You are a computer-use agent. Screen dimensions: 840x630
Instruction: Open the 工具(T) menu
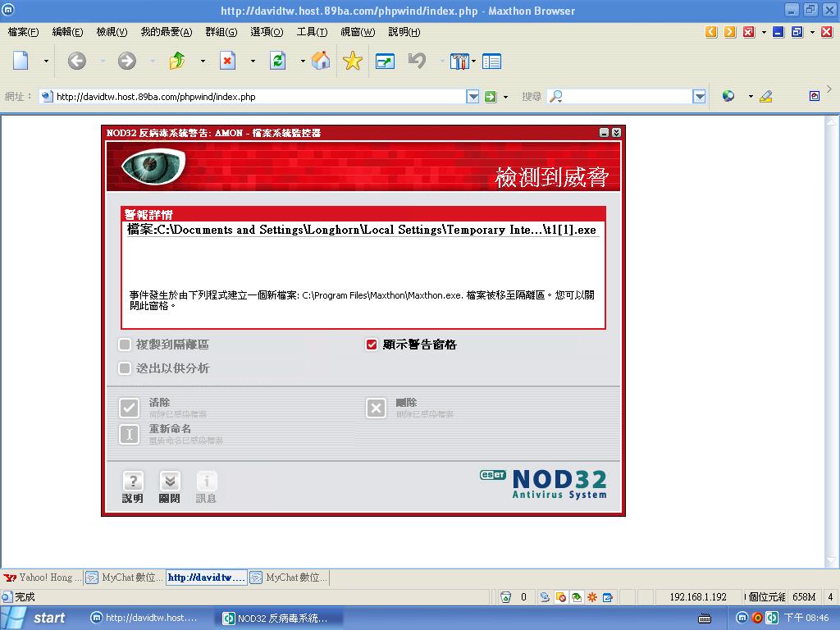(x=313, y=32)
